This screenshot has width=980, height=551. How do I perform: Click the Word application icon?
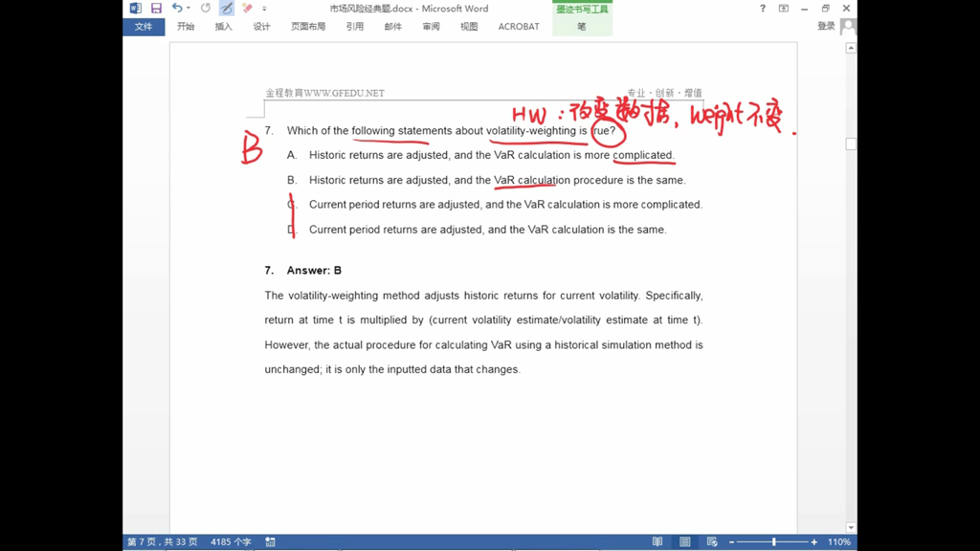click(x=136, y=8)
